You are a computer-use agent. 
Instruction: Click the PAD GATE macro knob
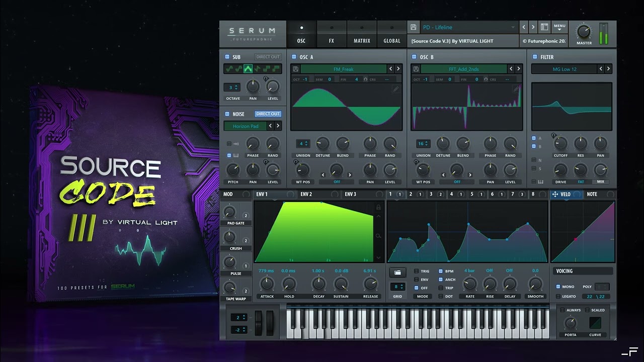229,212
